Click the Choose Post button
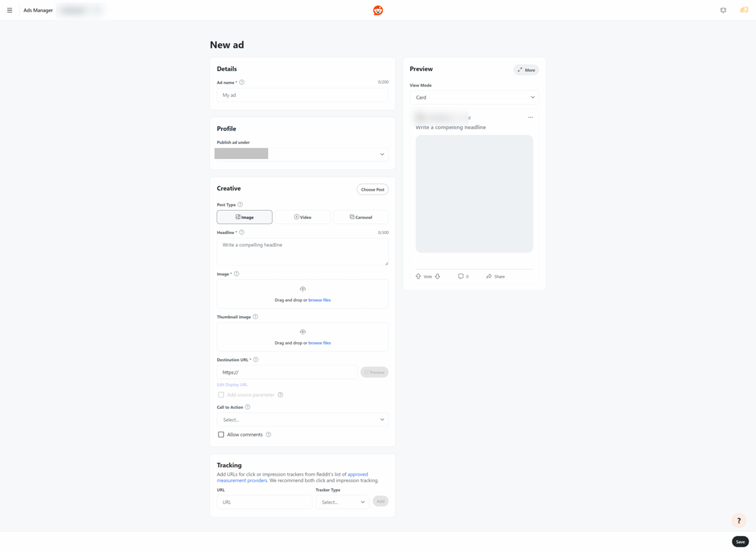 [373, 189]
